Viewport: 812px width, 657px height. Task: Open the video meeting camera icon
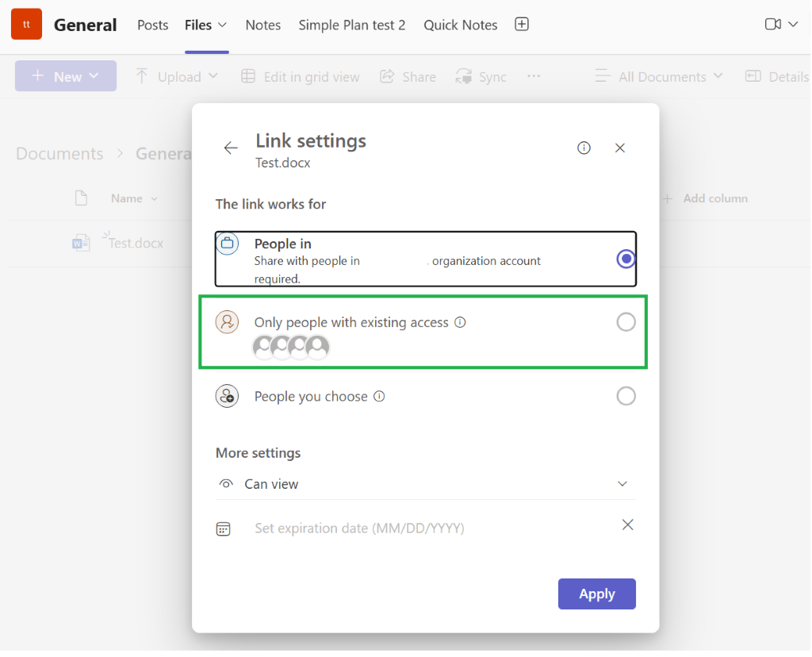(x=773, y=25)
